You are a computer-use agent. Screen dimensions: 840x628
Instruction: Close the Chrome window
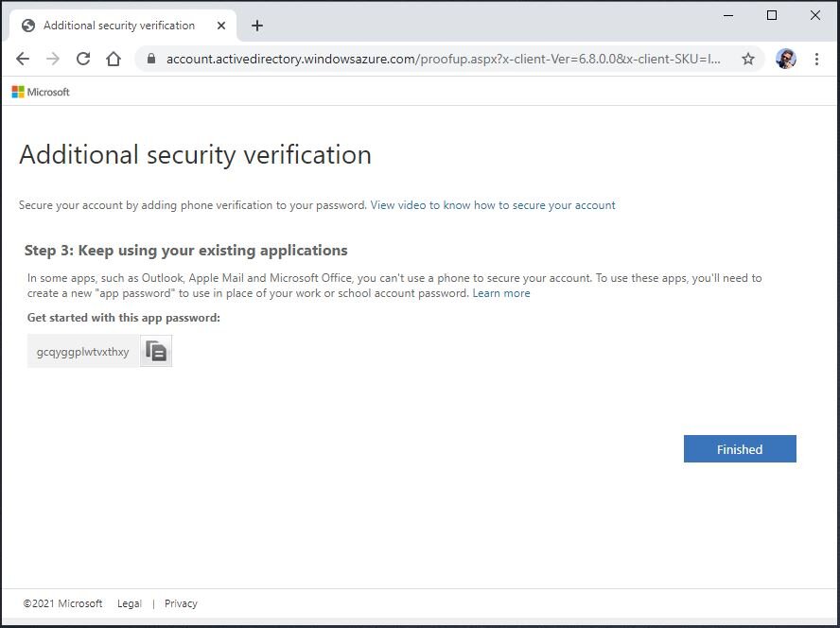coord(815,15)
